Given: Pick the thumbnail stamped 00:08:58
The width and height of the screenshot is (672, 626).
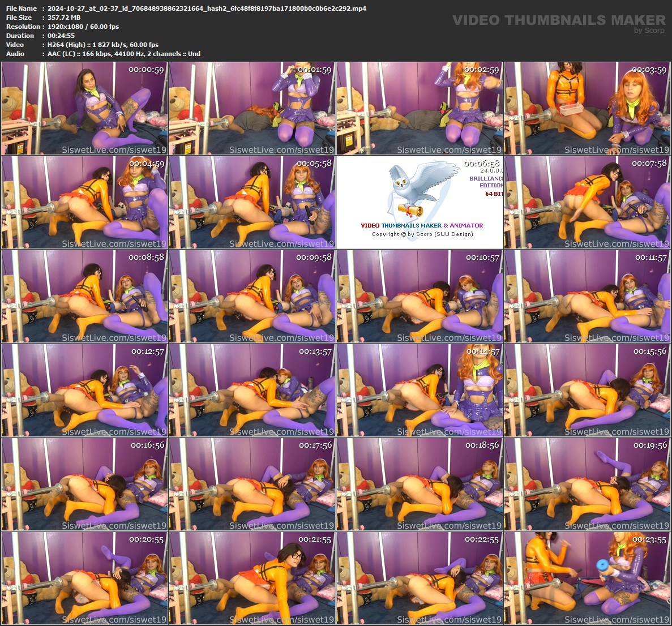Looking at the screenshot, I should tap(84, 296).
